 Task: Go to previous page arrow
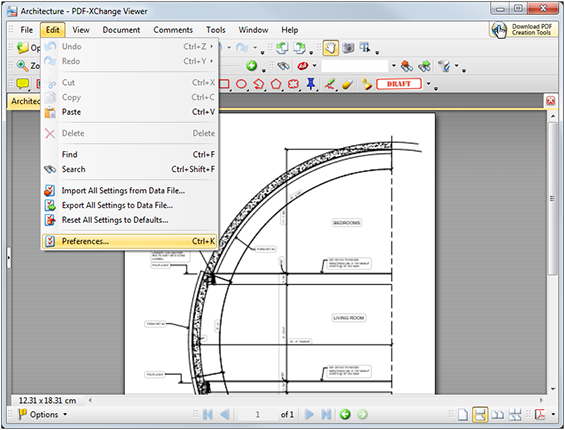224,415
